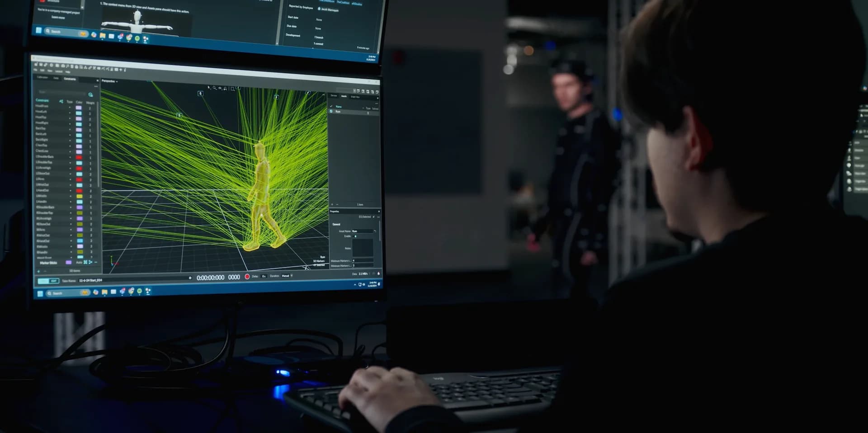Switch to the Calibration tab
The height and width of the screenshot is (433, 868).
(x=42, y=77)
